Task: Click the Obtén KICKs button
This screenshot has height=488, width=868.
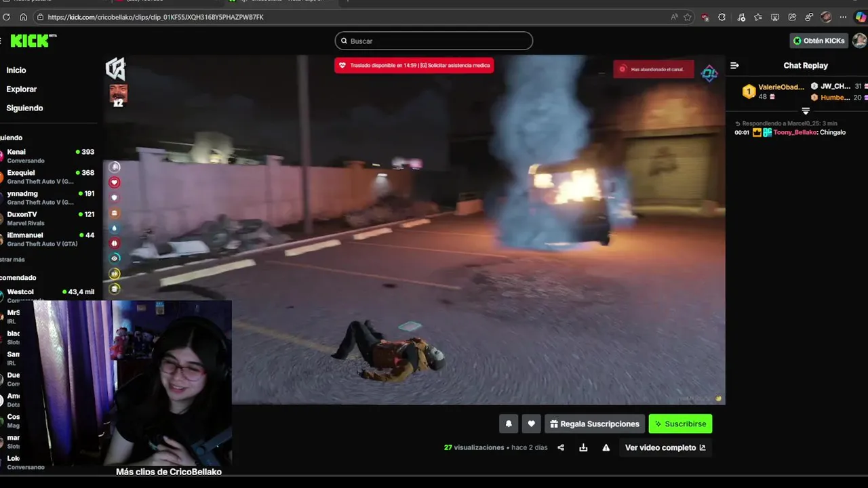Action: pyautogui.click(x=818, y=41)
